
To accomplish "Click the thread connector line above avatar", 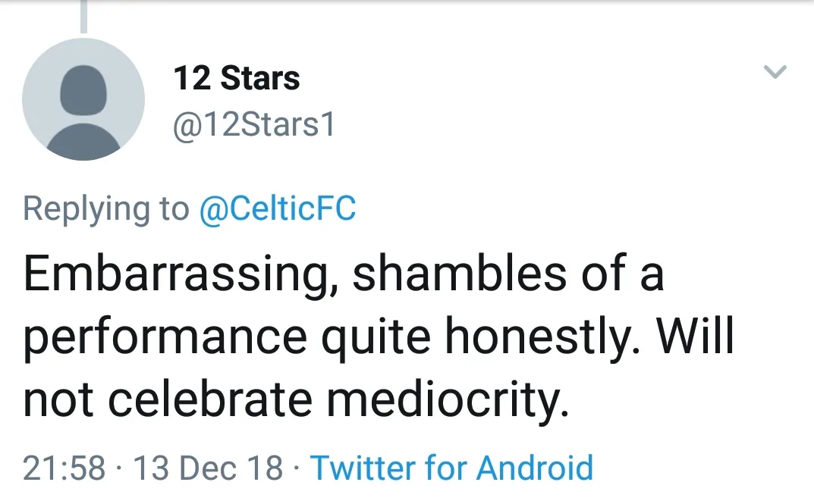I will click(83, 17).
